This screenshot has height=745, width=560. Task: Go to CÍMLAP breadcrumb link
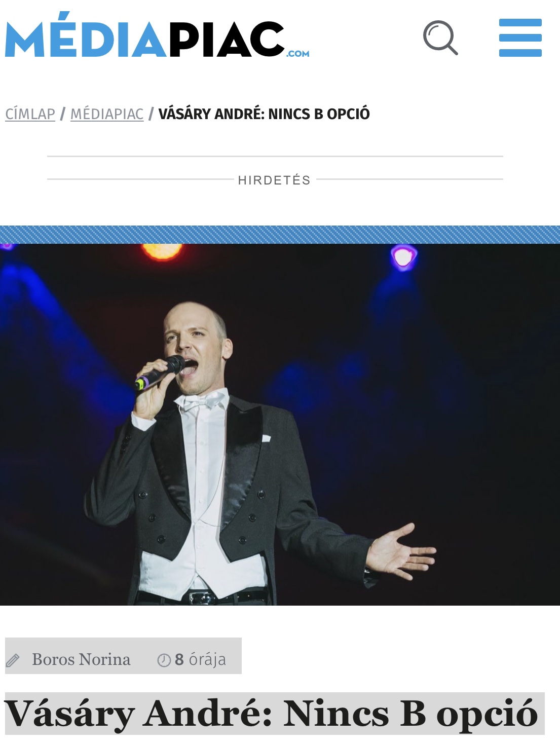click(30, 114)
